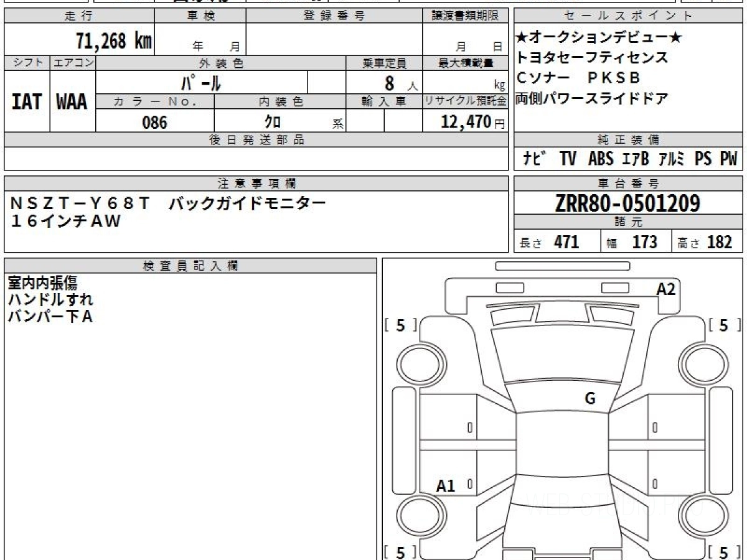Viewport: 747px width, 560px height.
Task: Select the IAT shift value
Action: point(27,102)
